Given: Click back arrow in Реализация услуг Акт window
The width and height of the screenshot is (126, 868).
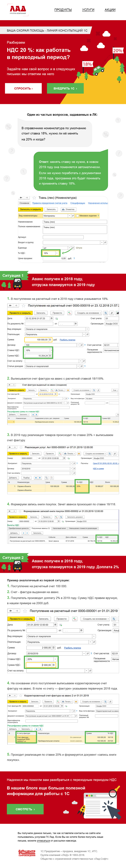Looking at the screenshot, I should (x=10, y=447).
